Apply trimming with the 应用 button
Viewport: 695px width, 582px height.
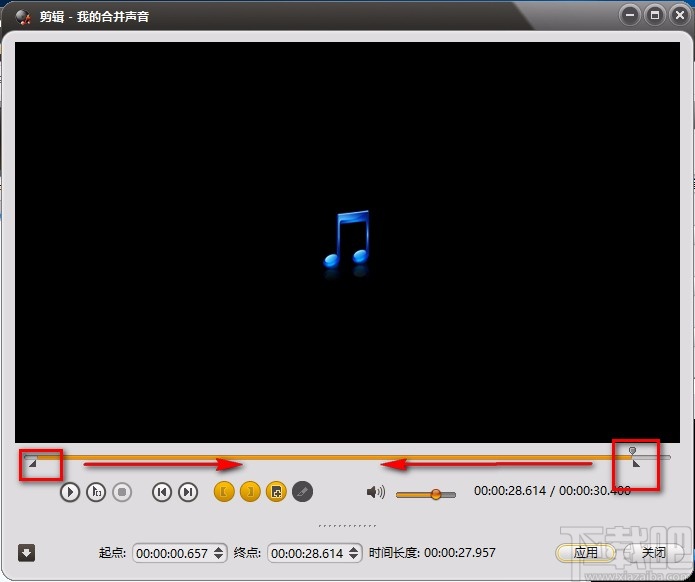click(x=586, y=553)
